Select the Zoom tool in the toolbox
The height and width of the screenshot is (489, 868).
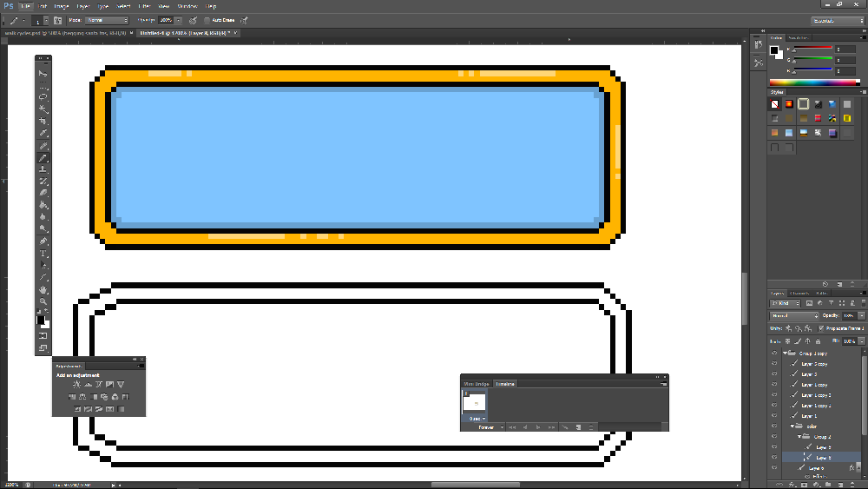point(43,301)
